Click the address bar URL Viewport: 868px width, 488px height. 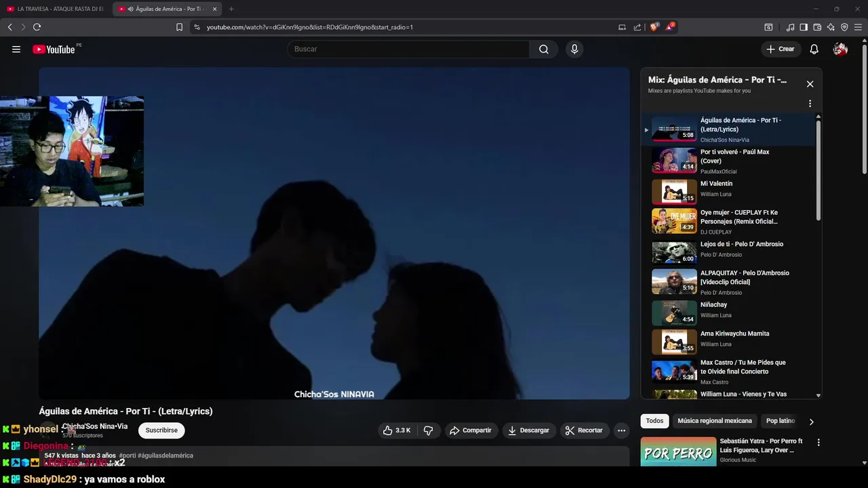[310, 27]
